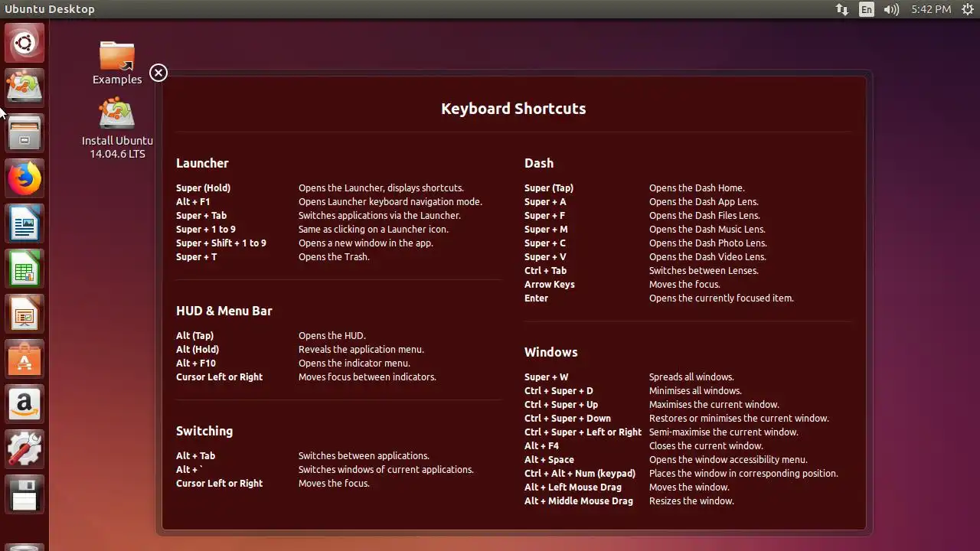This screenshot has height=551, width=980.
Task: Click the Super + A shortcut text
Action: coord(545,202)
